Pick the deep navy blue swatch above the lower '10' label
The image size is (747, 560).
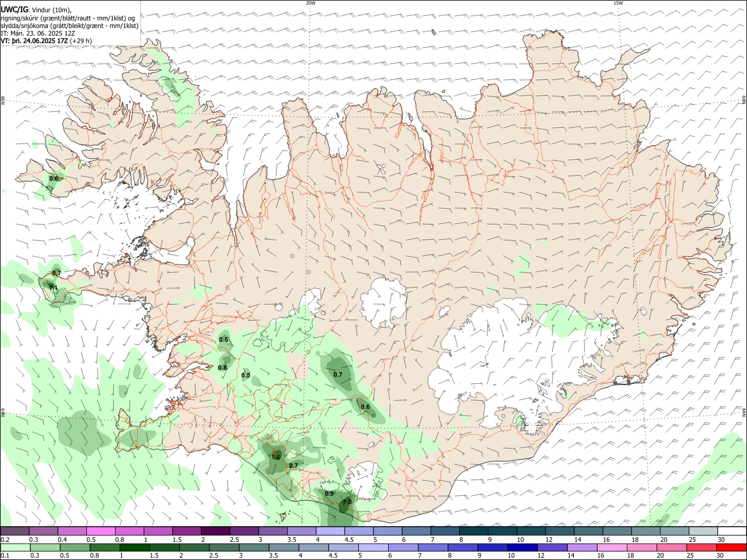(521, 548)
